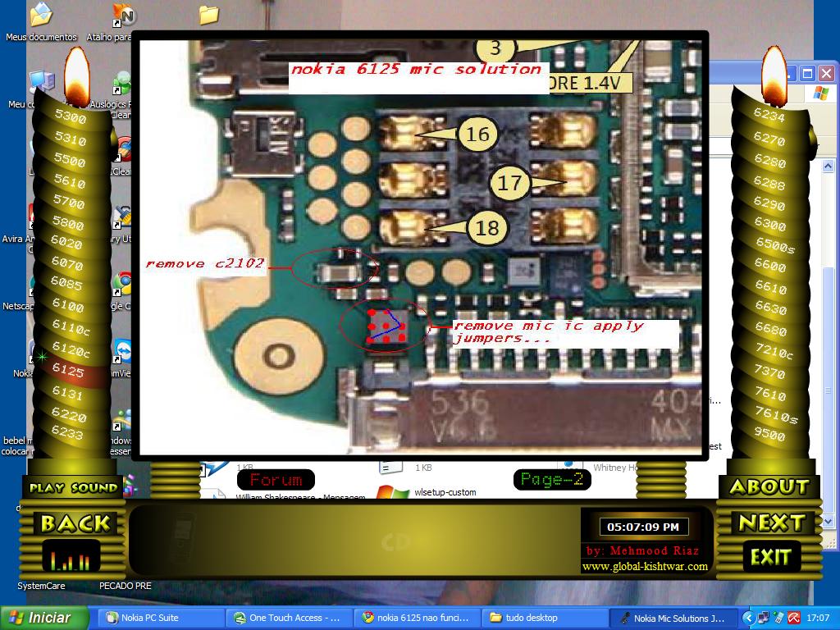The width and height of the screenshot is (840, 630).
Task: Select model 6020 on left candle
Action: [x=66, y=243]
